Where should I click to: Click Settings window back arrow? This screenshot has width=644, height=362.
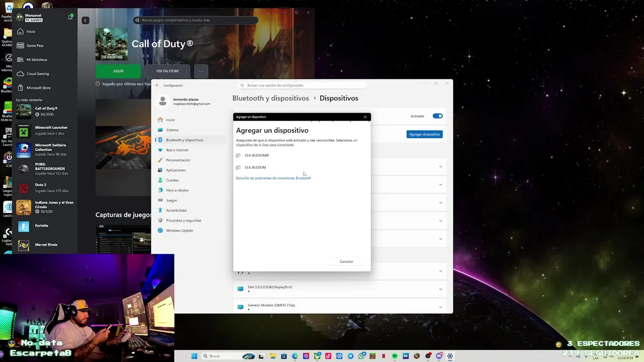[x=157, y=85]
